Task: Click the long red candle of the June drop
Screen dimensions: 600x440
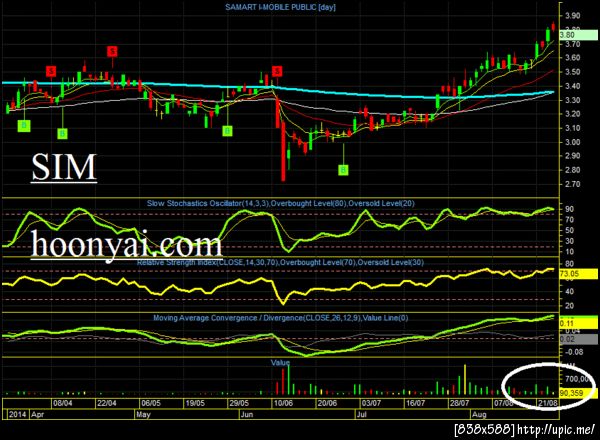Action: click(x=283, y=152)
